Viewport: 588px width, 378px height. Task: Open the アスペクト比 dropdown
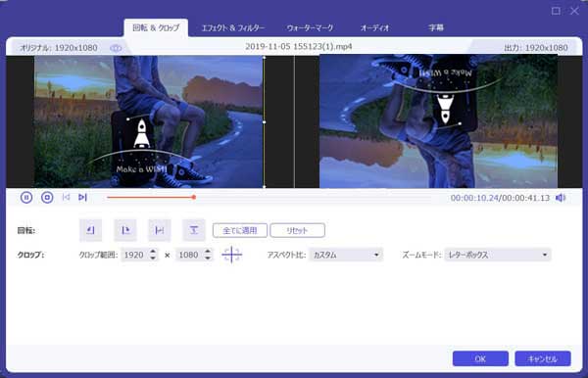pos(346,255)
